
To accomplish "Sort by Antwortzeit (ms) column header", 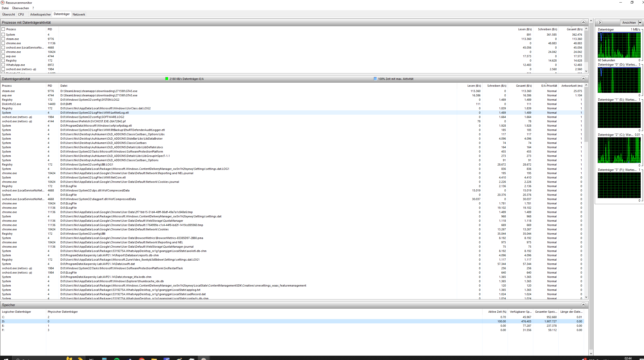I will coord(572,86).
